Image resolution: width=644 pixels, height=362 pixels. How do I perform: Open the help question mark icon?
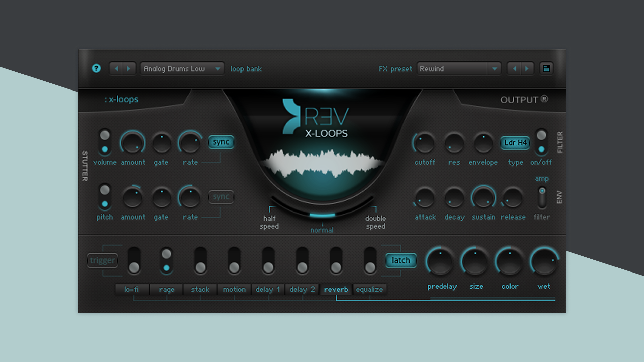point(97,69)
